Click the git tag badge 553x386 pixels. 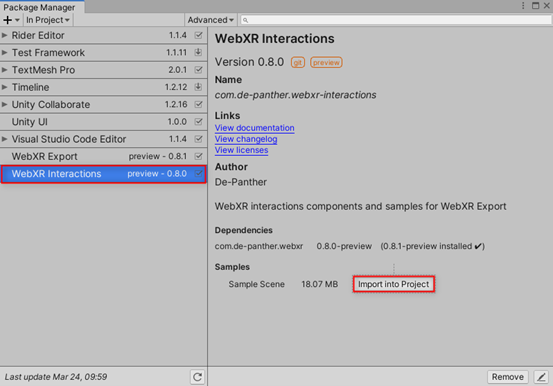[298, 62]
